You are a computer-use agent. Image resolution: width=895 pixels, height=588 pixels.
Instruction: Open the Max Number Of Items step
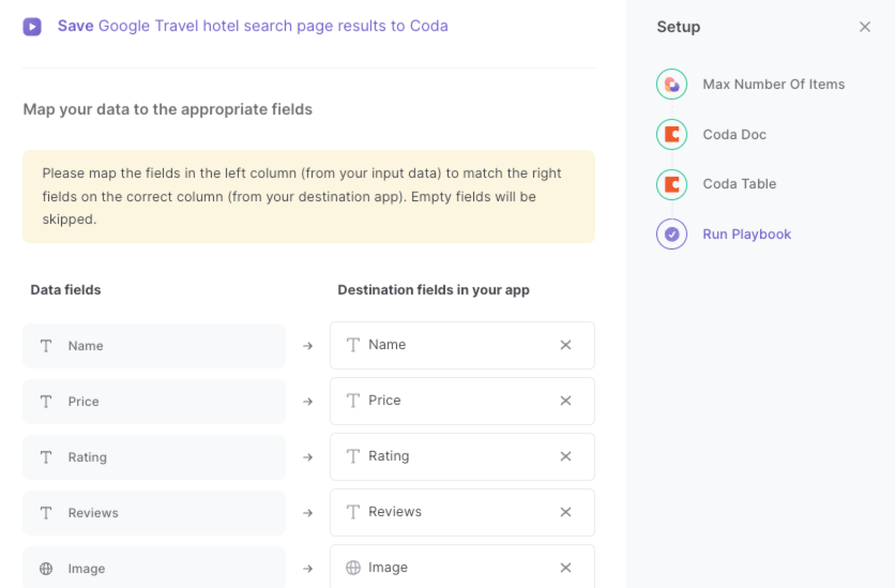tap(774, 84)
